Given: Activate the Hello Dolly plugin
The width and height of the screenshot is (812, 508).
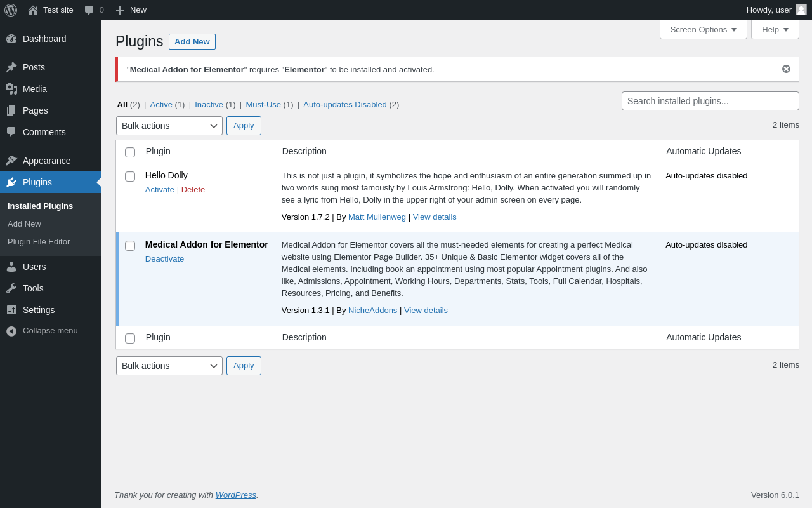Looking at the screenshot, I should [x=160, y=189].
